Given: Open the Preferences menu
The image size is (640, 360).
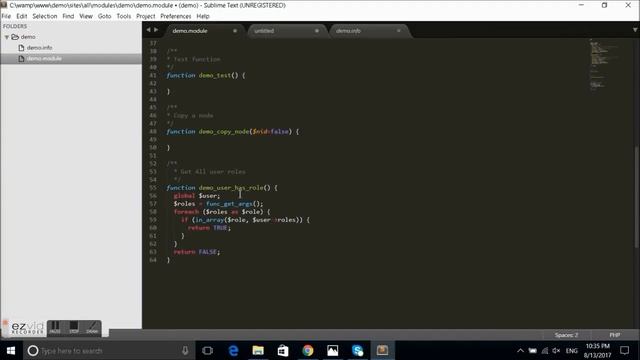Looking at the screenshot, I should (x=176, y=16).
